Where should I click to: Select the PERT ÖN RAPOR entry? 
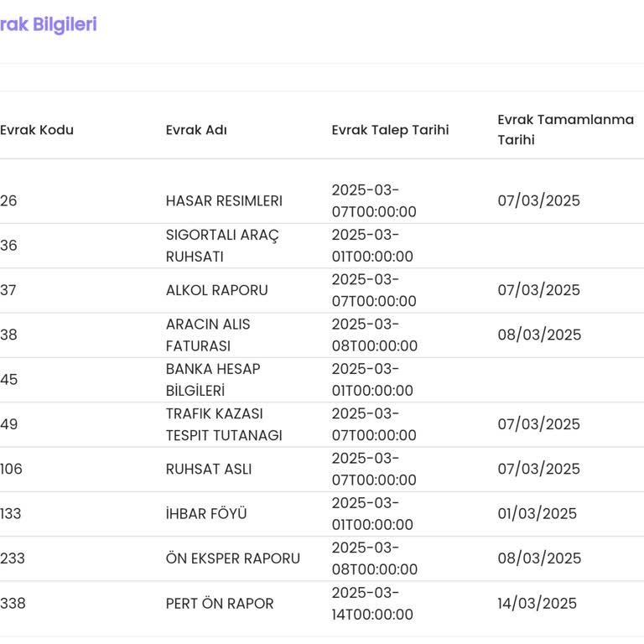click(x=220, y=604)
